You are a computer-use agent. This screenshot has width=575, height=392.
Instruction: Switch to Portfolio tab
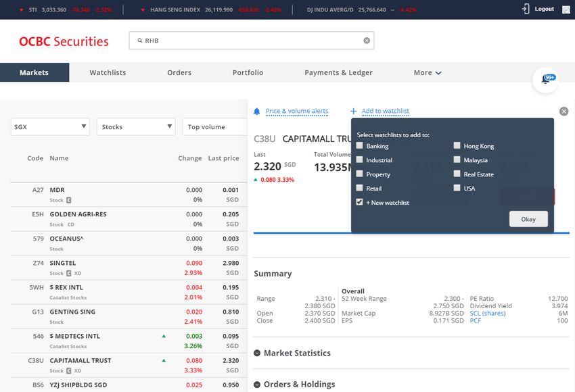pyautogui.click(x=248, y=72)
